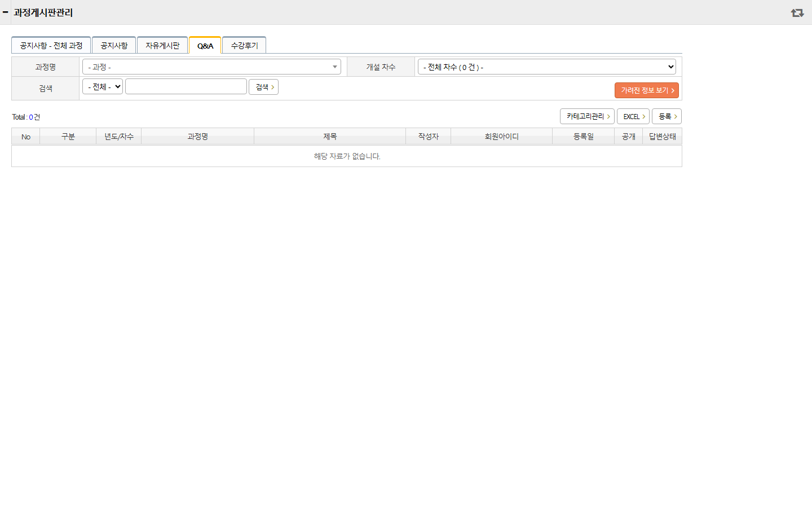This screenshot has height=508, width=812.
Task: Click the 검색 search button
Action: pos(263,87)
